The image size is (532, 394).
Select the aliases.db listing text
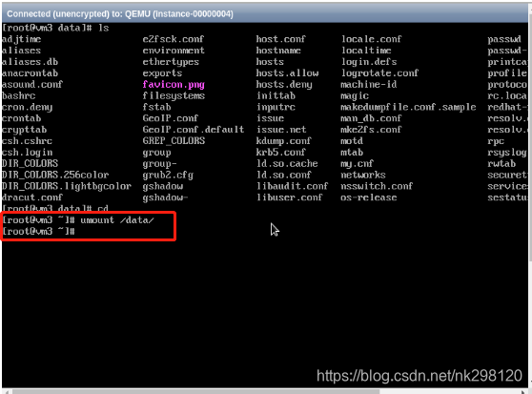point(30,62)
